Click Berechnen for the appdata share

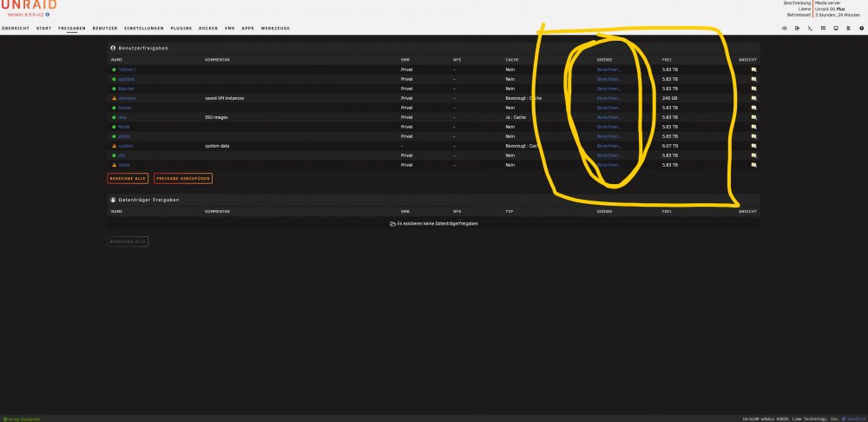609,79
